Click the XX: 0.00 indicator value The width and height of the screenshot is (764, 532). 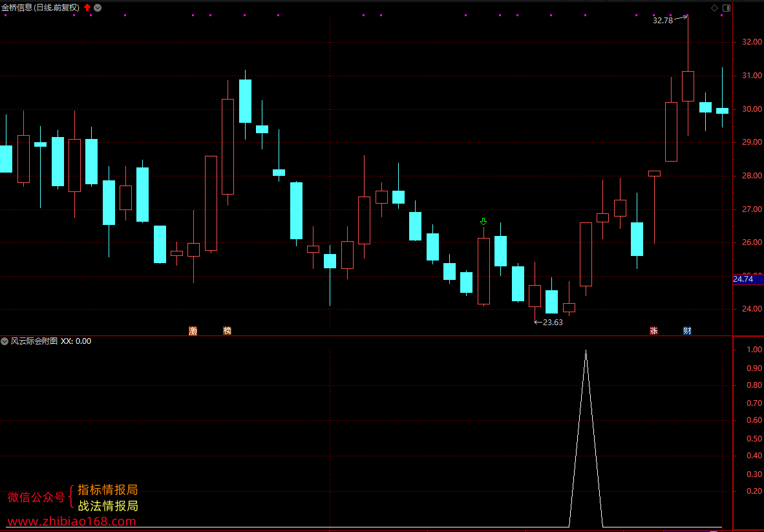(76, 341)
